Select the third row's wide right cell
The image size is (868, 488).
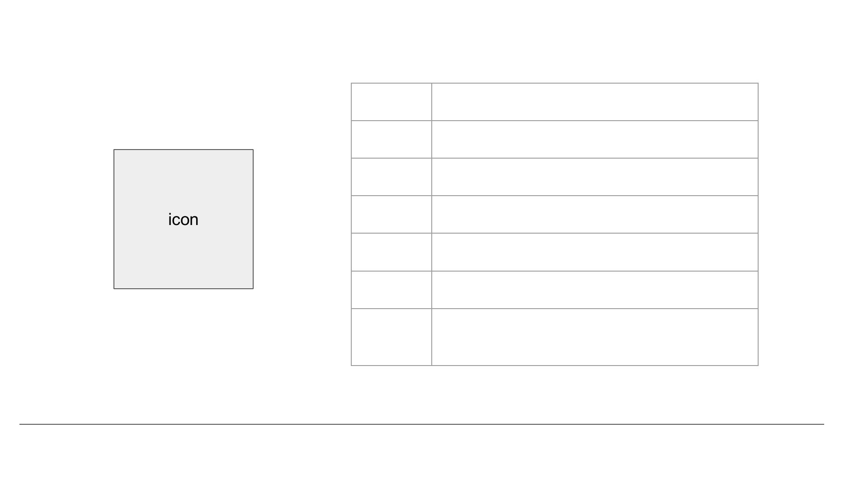[595, 177]
